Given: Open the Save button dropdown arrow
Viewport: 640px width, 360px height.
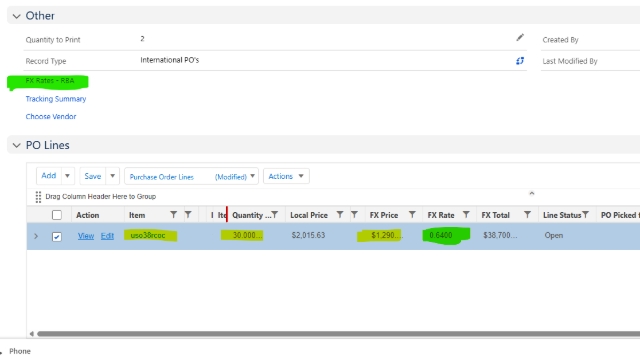Looking at the screenshot, I should [112, 176].
